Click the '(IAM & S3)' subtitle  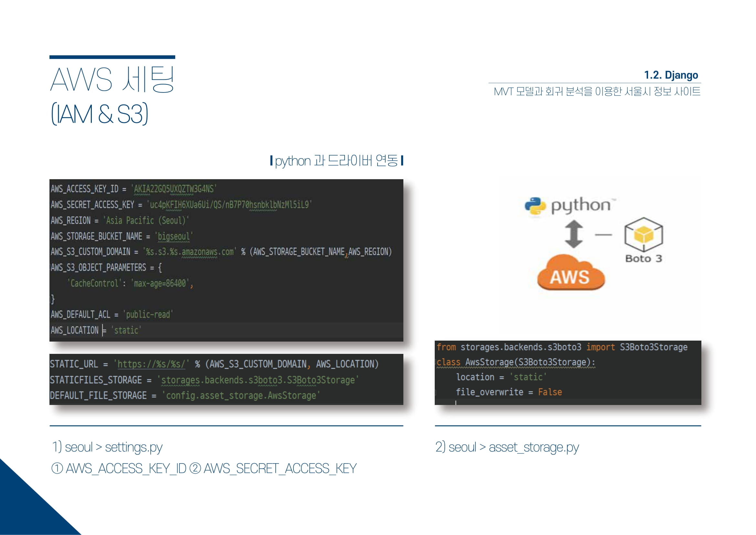(100, 114)
